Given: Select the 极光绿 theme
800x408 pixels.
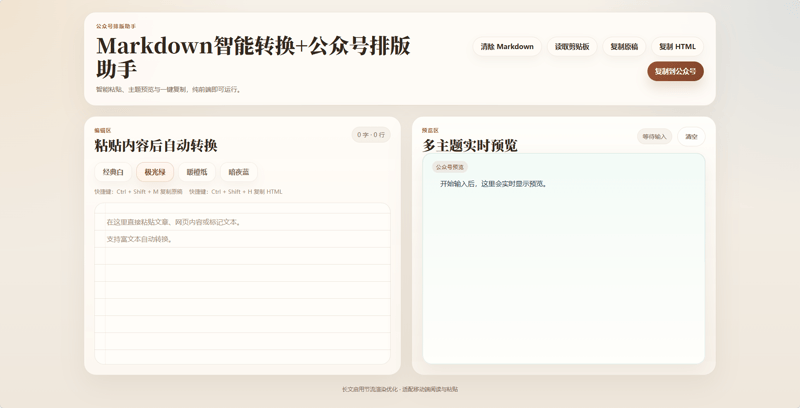Looking at the screenshot, I should [155, 172].
